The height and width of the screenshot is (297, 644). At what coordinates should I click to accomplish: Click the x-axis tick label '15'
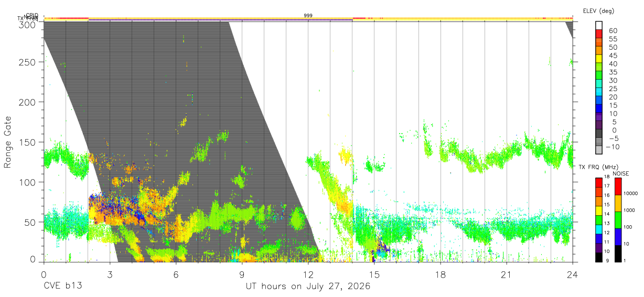tap(374, 274)
